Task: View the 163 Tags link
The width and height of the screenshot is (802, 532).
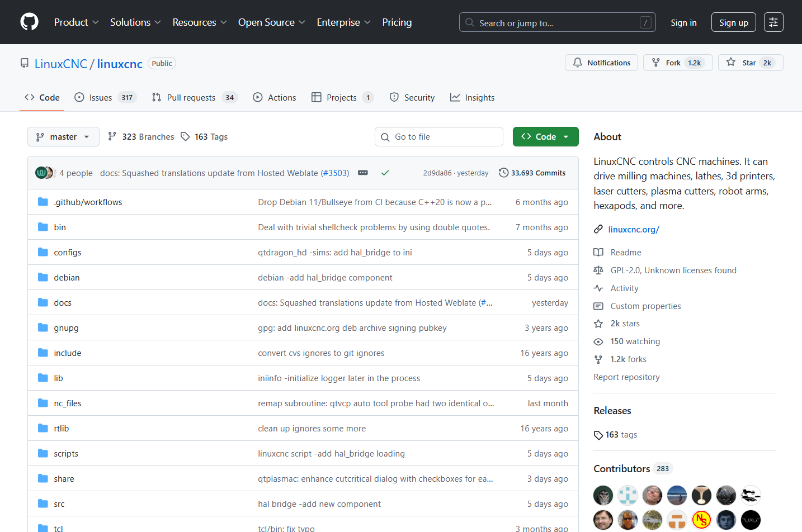Action: pos(204,137)
